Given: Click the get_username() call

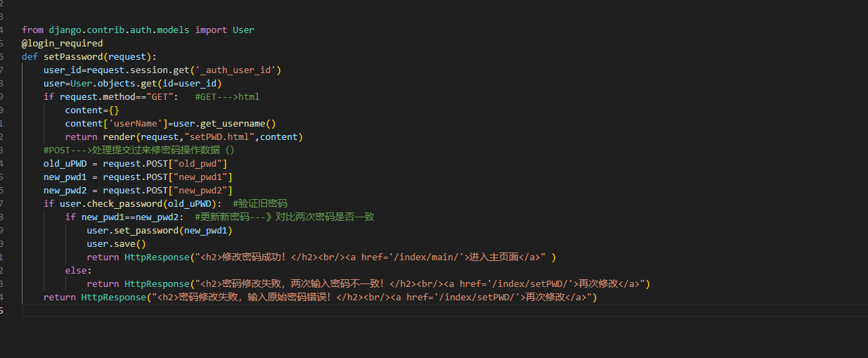Looking at the screenshot, I should click(235, 123).
